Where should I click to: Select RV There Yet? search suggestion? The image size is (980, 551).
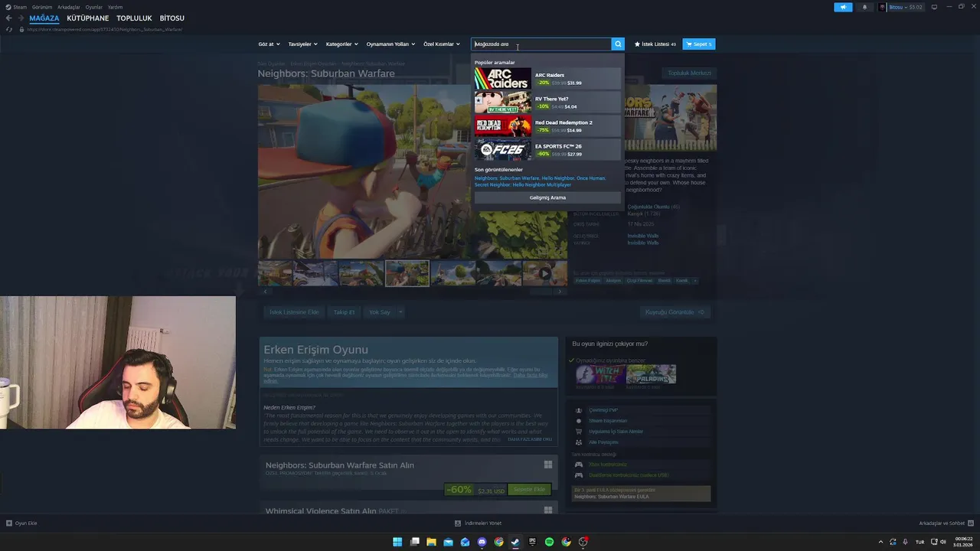(547, 103)
